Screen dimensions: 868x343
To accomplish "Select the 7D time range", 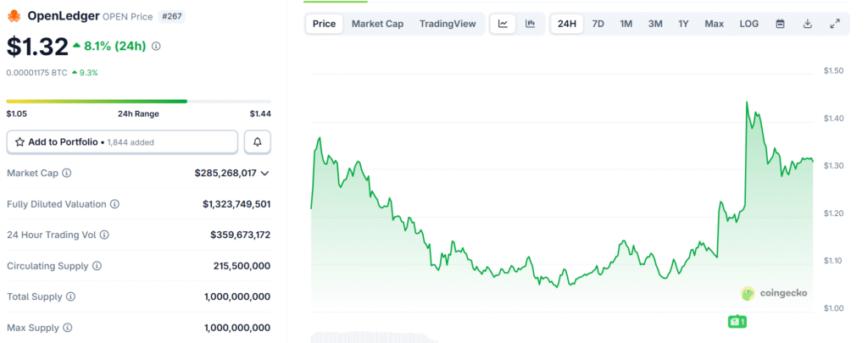I will pos(598,24).
